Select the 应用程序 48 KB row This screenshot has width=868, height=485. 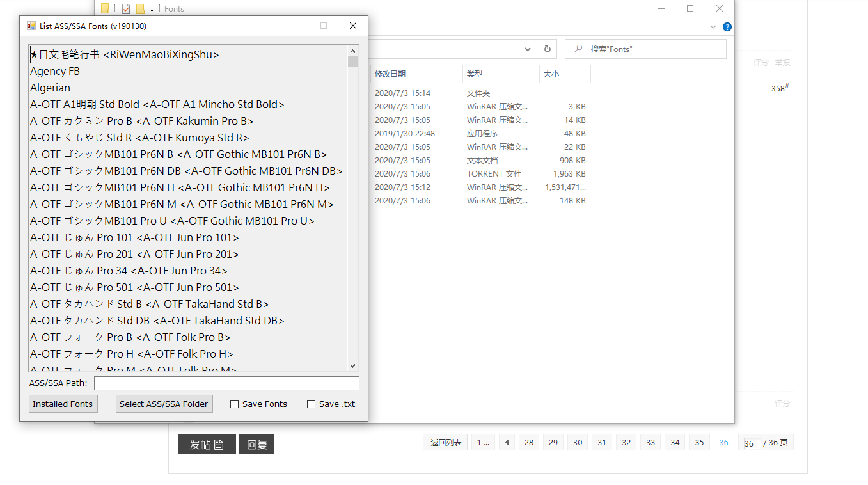[x=480, y=134]
